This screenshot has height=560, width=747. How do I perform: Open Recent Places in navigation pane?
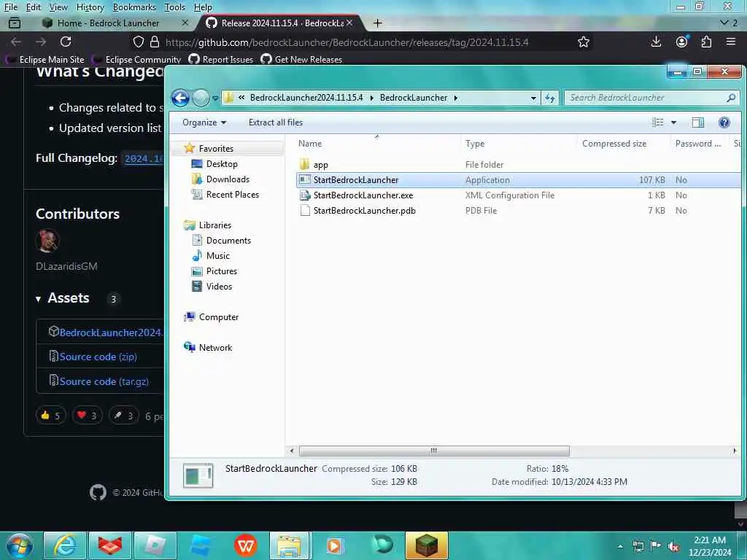pos(233,194)
